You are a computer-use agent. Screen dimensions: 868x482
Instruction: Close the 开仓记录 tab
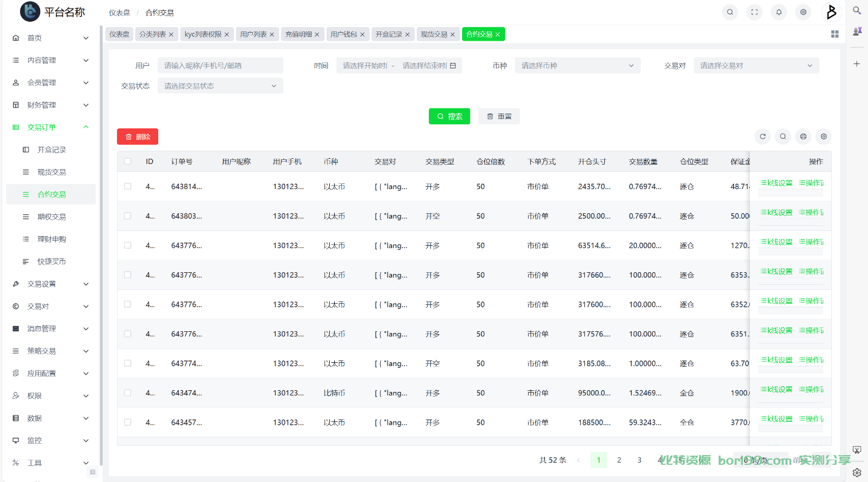click(407, 34)
